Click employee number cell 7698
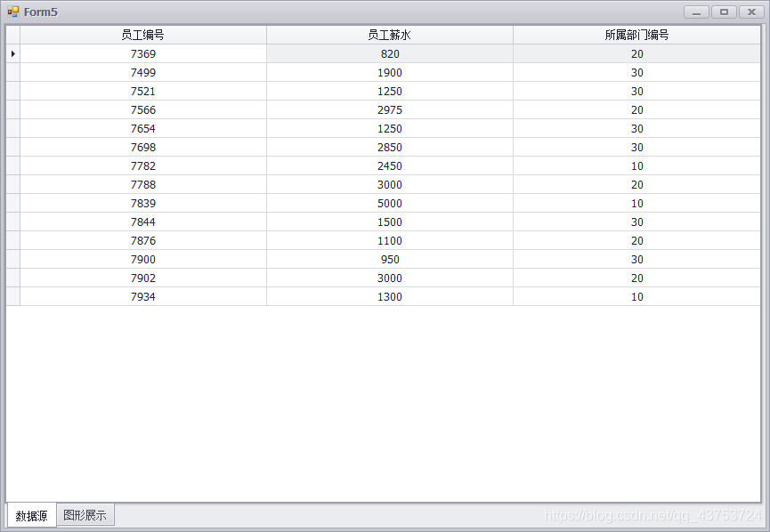The image size is (770, 532). 143,147
